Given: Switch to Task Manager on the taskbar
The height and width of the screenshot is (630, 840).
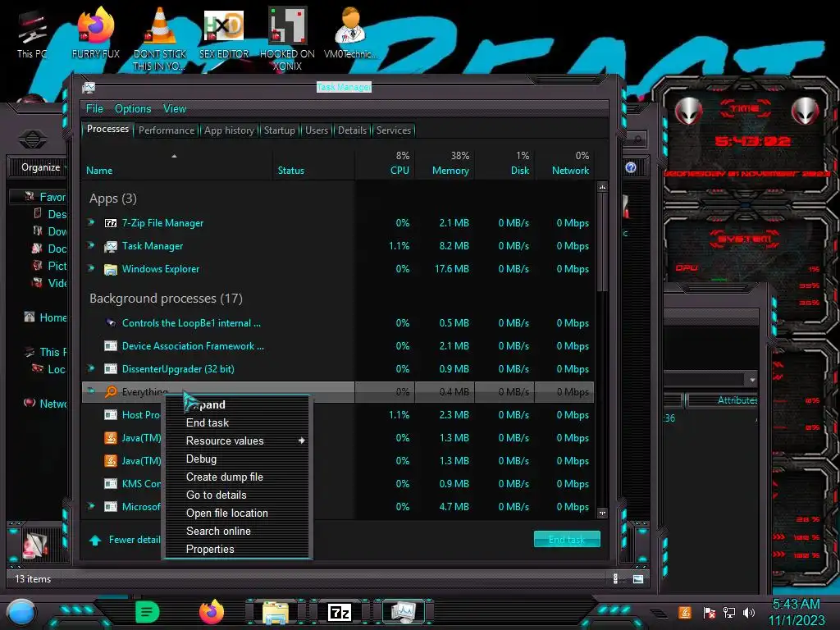Looking at the screenshot, I should 403,612.
